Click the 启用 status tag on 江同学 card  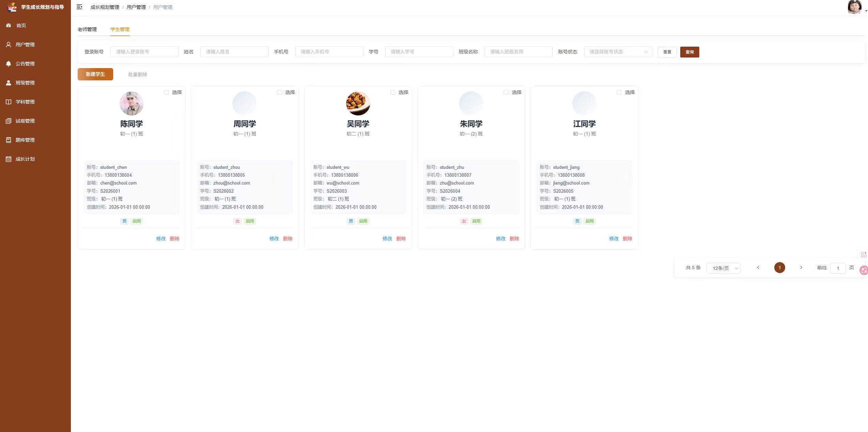(x=590, y=221)
